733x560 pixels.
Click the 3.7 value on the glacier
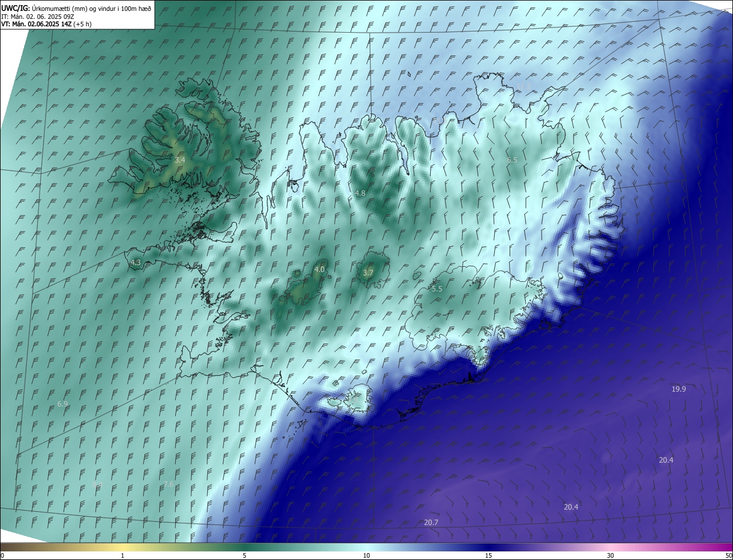click(368, 273)
